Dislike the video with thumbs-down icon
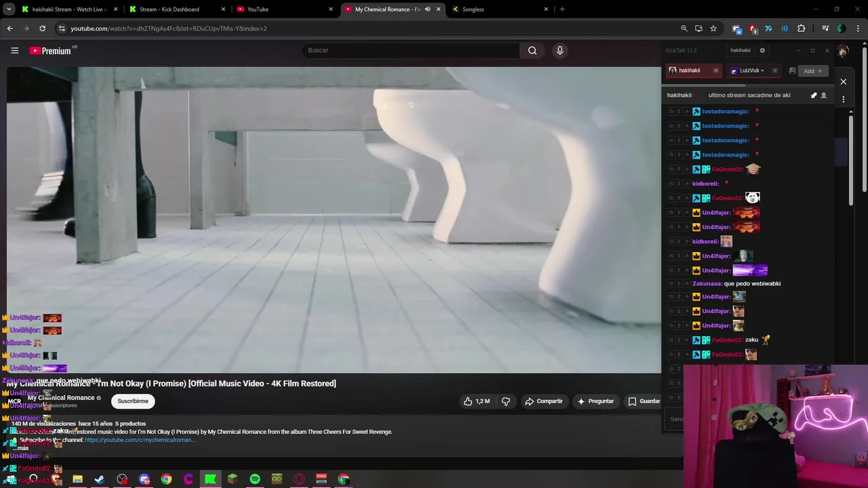 pos(506,401)
